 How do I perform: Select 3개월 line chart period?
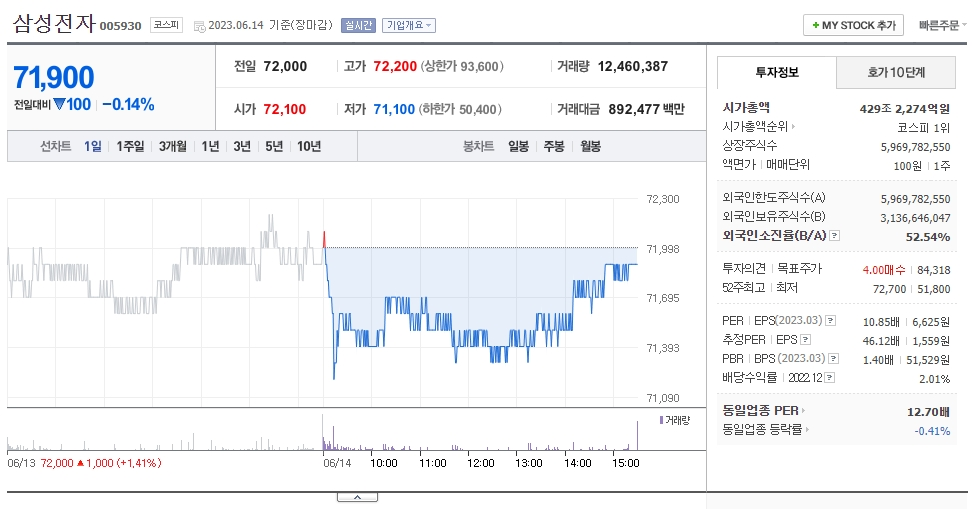(173, 147)
